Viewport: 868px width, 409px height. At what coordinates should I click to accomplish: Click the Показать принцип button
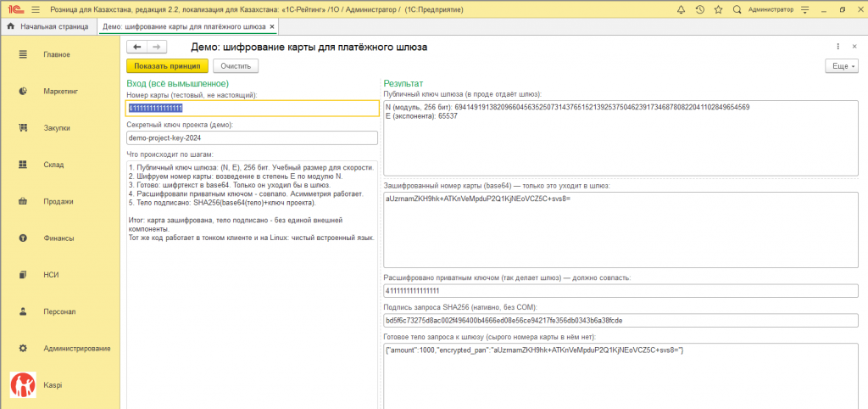click(x=167, y=66)
